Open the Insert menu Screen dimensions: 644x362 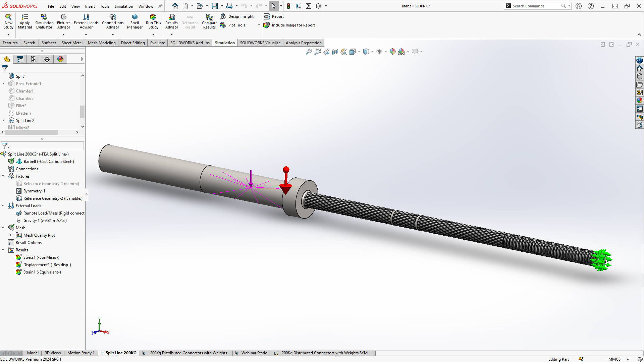[x=90, y=6]
